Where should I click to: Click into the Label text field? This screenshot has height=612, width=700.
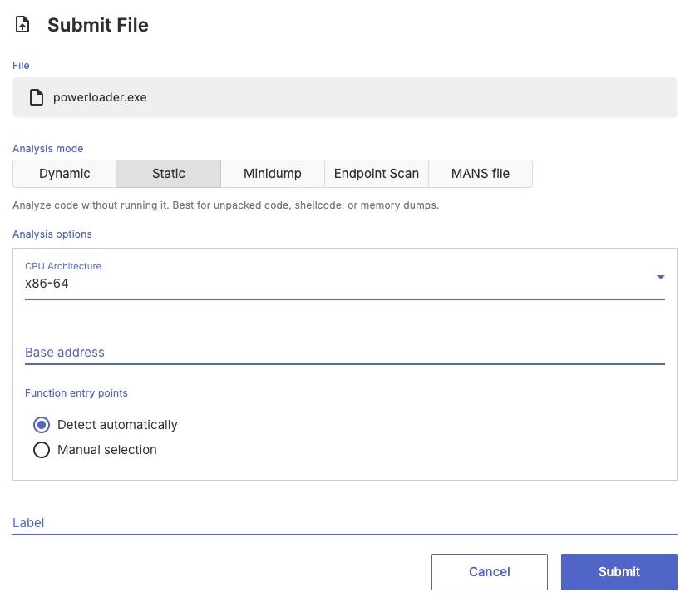344,523
